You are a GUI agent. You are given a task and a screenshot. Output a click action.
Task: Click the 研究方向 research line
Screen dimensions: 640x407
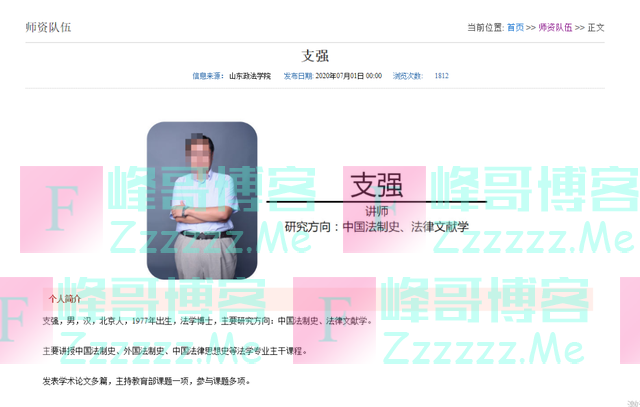376,227
